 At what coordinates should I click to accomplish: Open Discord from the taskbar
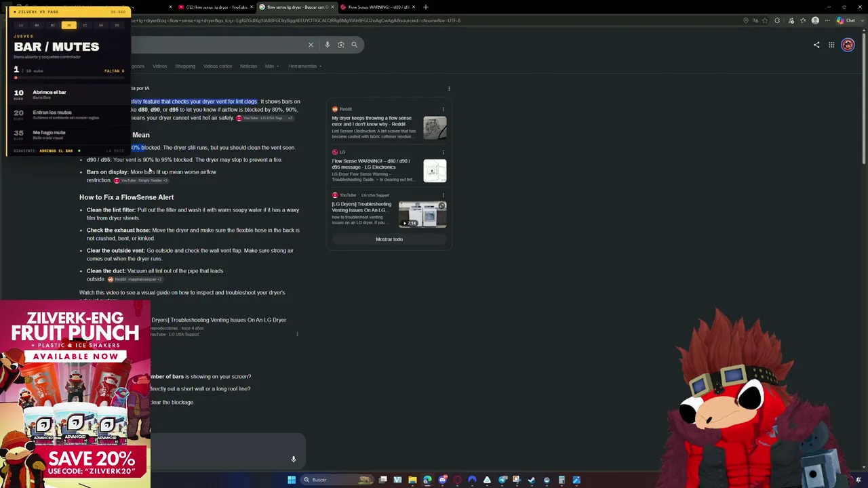(443, 480)
